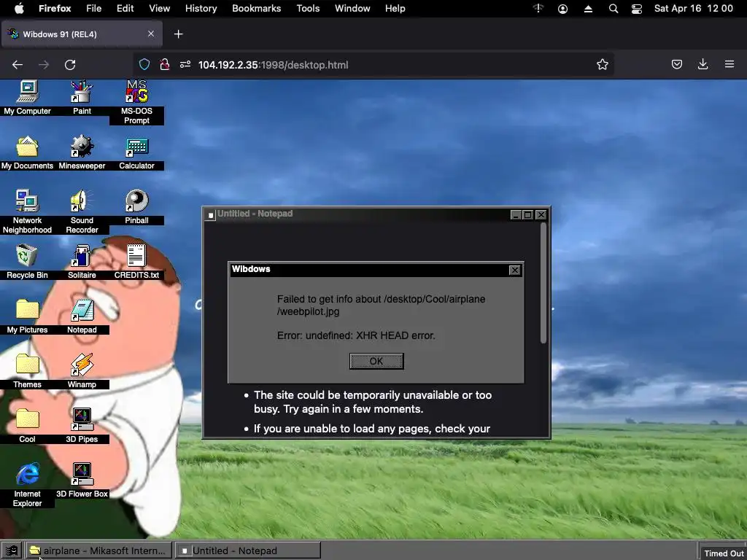The image size is (747, 560).
Task: Open Internet Explorer desktop icon
Action: [x=27, y=485]
